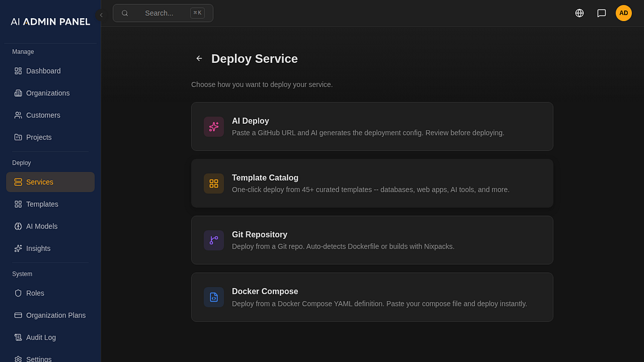Choose the Template Catalog option card
The height and width of the screenshot is (362, 644).
point(372,183)
